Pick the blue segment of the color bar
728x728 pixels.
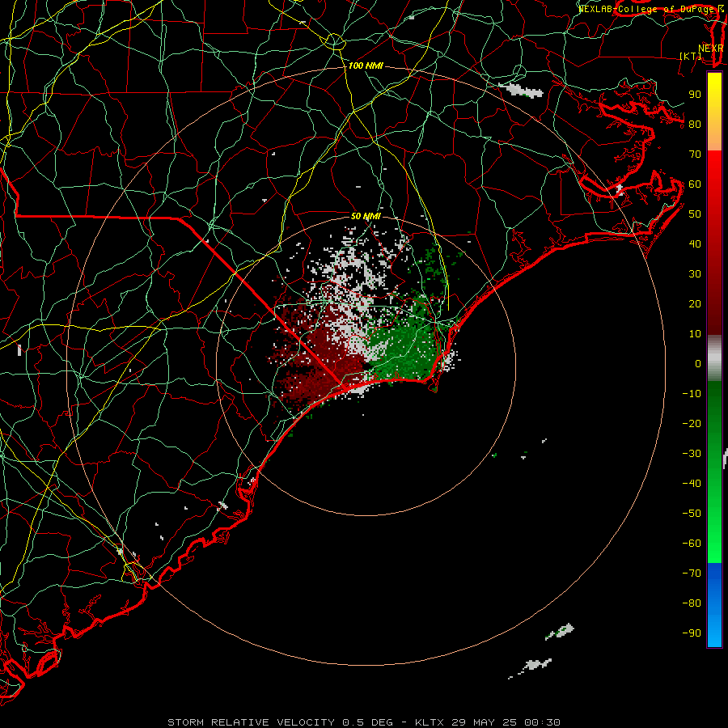[x=714, y=604]
